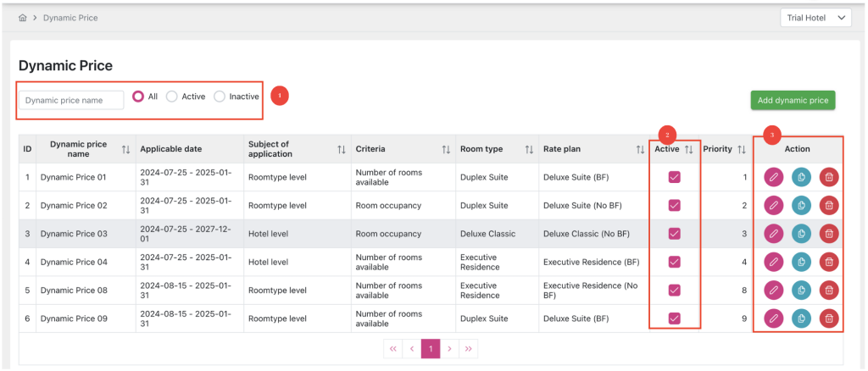Jump to last page in pagination
Screen dimensions: 868x371
(x=469, y=348)
